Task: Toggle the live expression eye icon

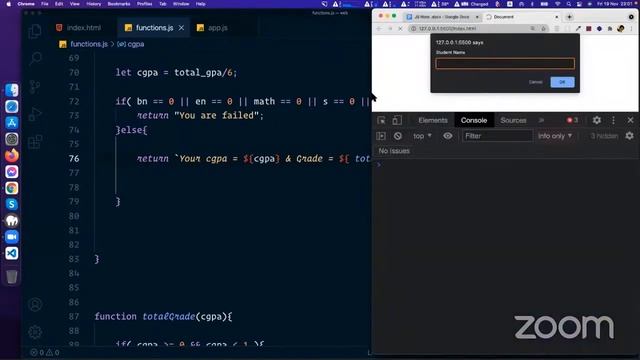Action: point(448,136)
